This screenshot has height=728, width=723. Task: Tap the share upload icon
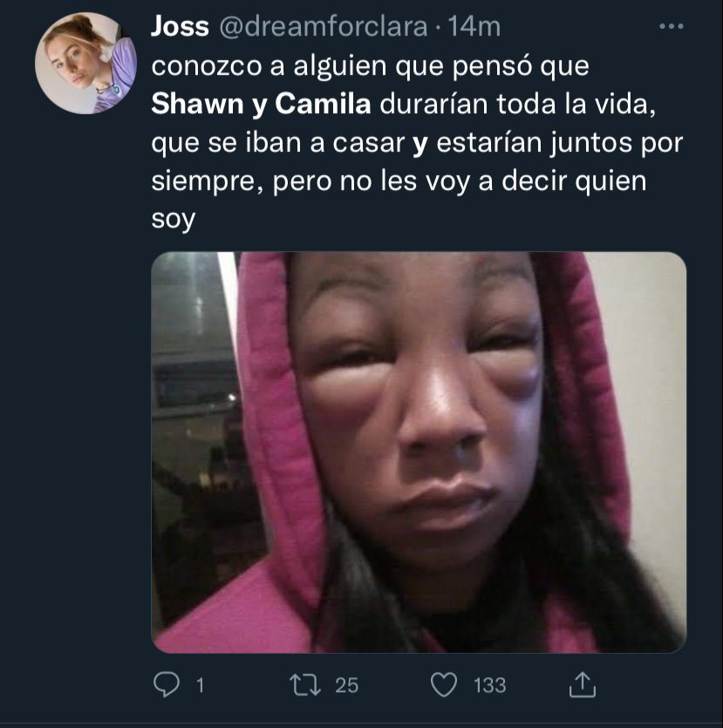(583, 684)
